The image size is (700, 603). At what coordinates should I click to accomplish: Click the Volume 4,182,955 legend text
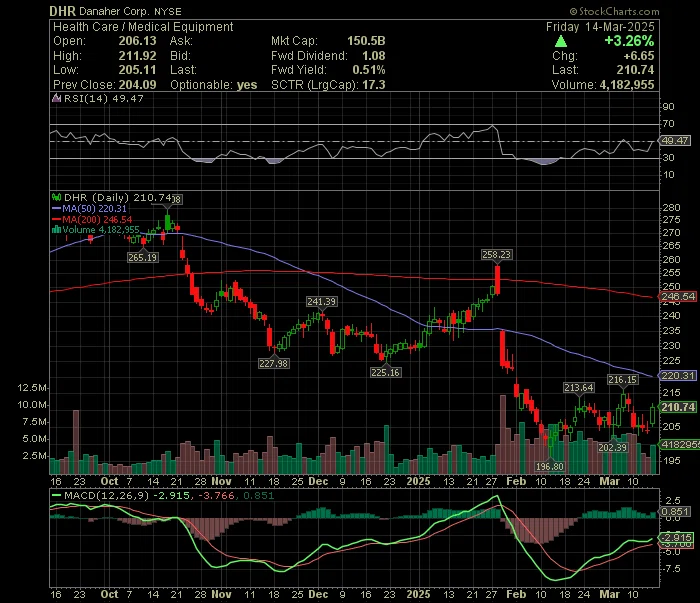[101, 230]
